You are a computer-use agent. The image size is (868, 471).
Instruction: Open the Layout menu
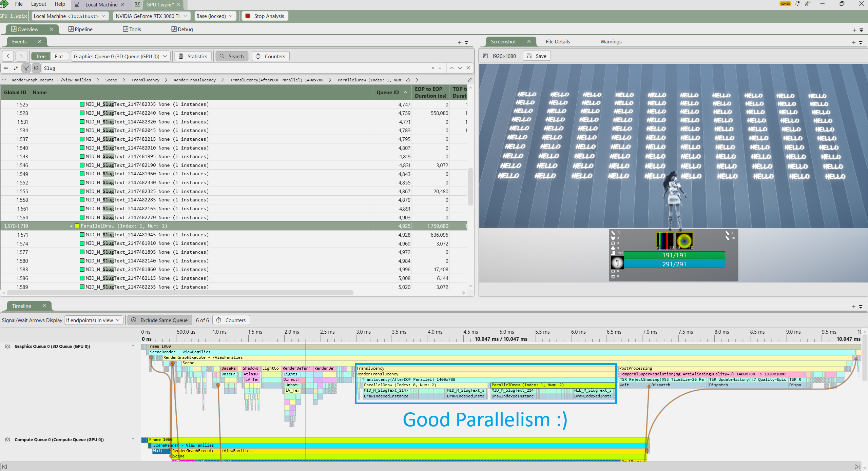pyautogui.click(x=38, y=4)
